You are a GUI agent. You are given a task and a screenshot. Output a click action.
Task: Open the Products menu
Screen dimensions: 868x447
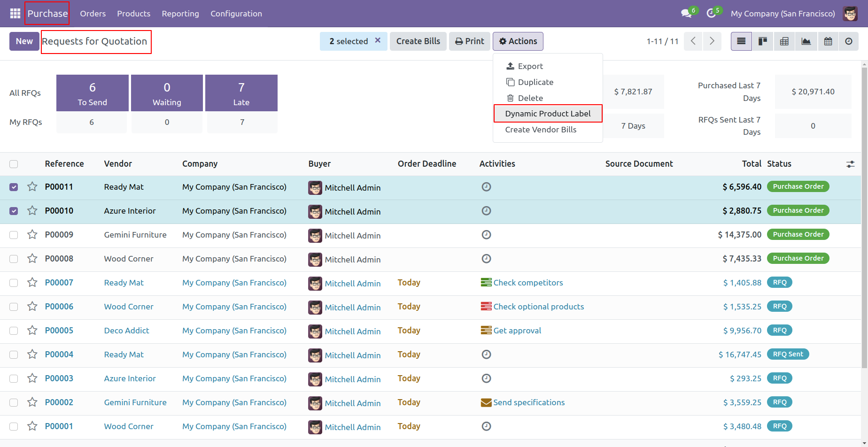134,14
